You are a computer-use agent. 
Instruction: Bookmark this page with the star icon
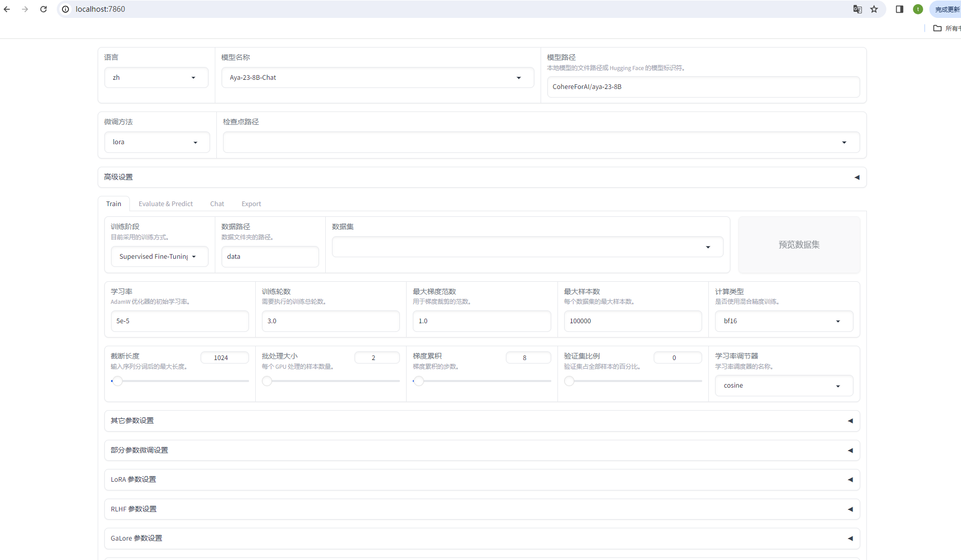(x=874, y=9)
